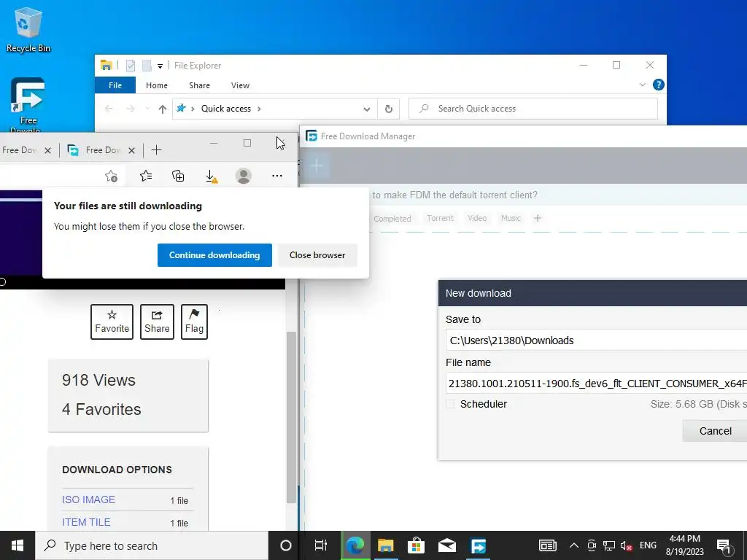Image resolution: width=747 pixels, height=560 pixels.
Task: Expand the chevron after Quick access breadcrumb
Action: pos(259,109)
